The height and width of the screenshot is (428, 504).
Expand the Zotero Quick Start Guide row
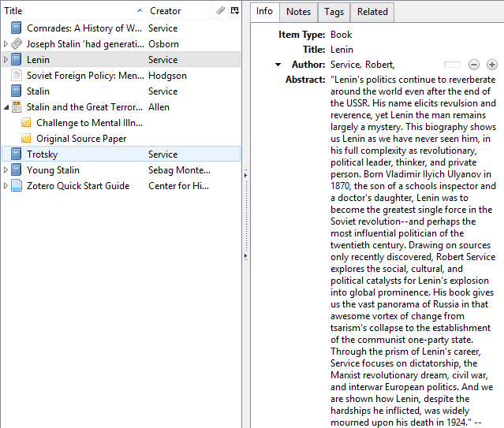(x=6, y=185)
